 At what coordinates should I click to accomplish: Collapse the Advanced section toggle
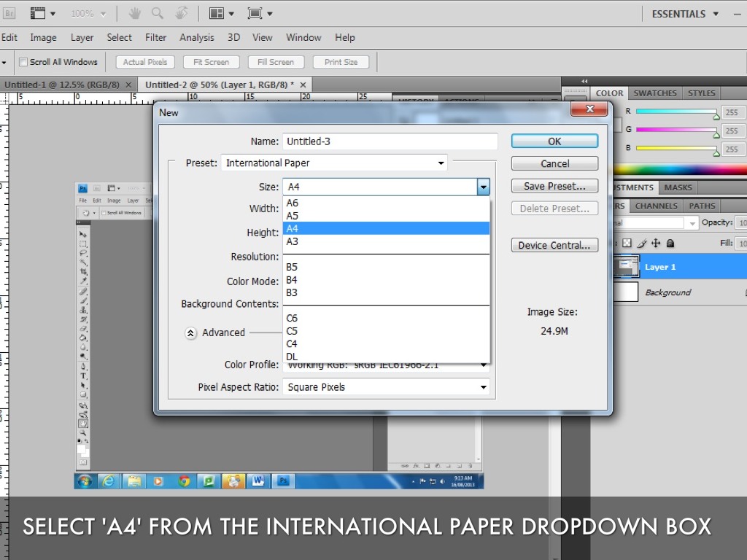[190, 332]
